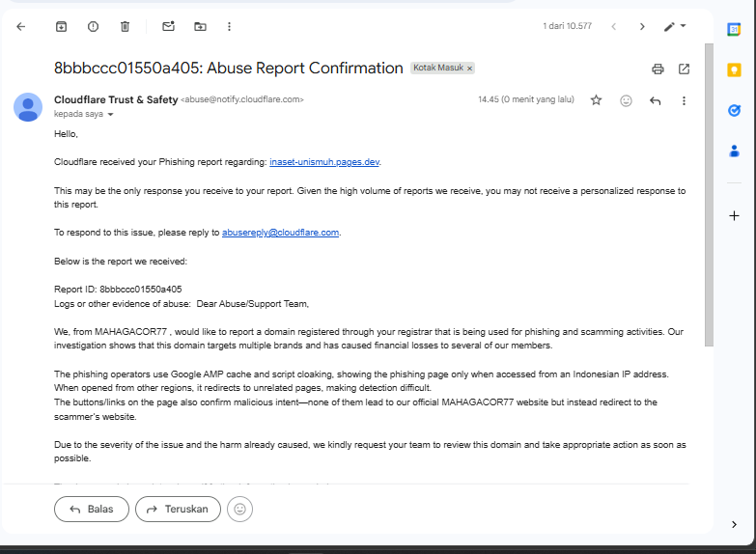Archive this email
Viewport: 756px width, 554px height.
(x=61, y=27)
